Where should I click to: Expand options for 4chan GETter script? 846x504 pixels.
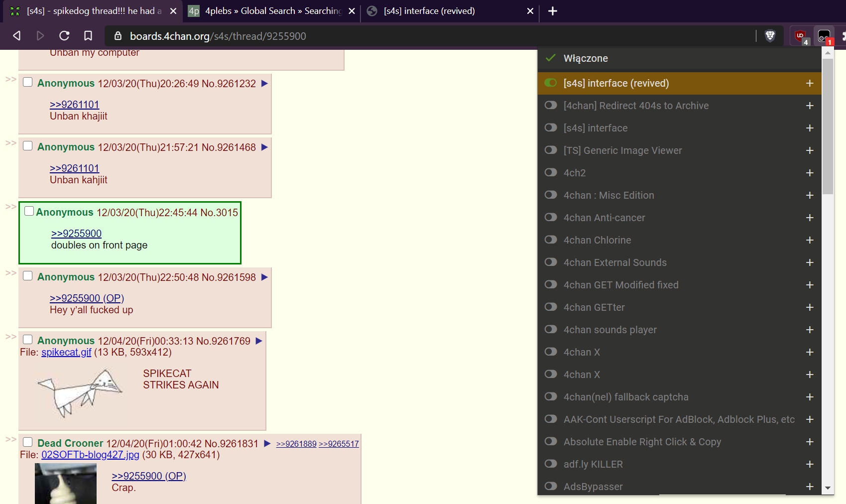[810, 307]
